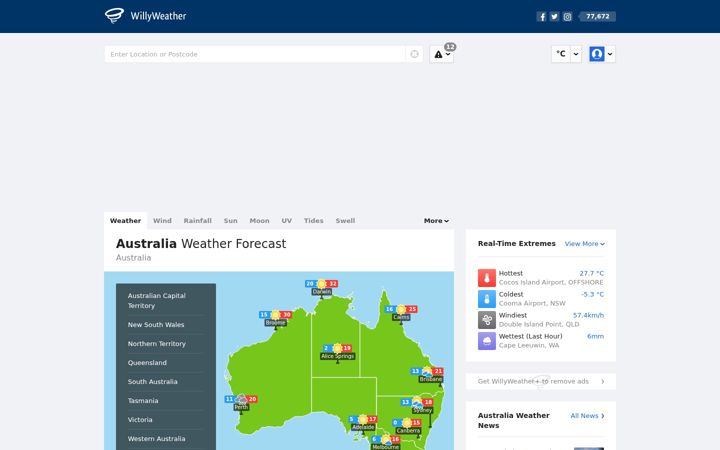
Task: Expand the temperature unit dropdown arrow
Action: coord(576,54)
